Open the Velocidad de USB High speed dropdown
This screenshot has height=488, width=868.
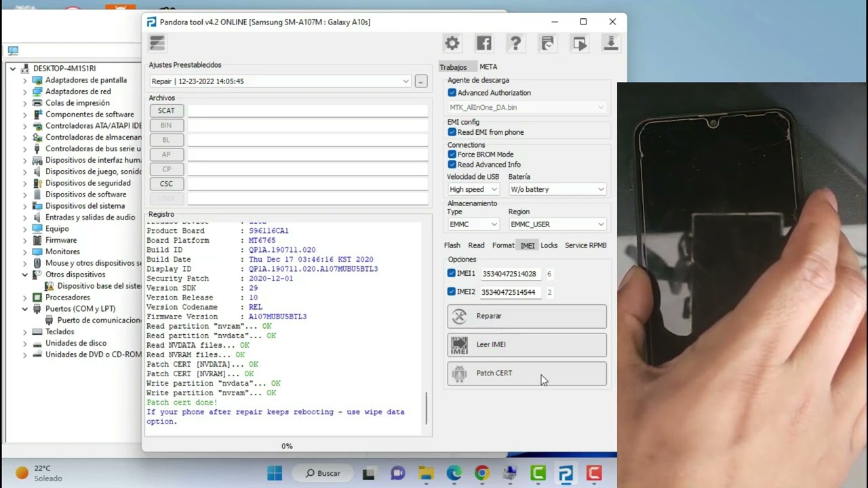click(473, 190)
